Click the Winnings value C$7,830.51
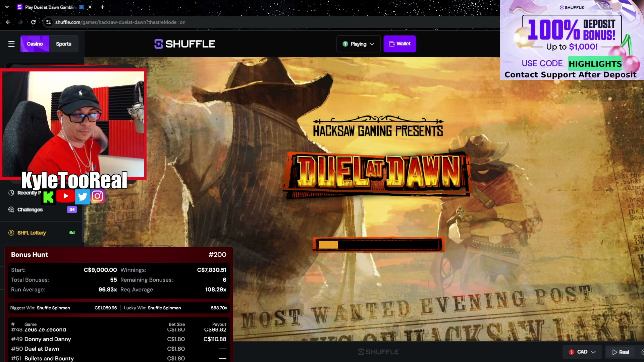The width and height of the screenshot is (644, 362). 212,270
